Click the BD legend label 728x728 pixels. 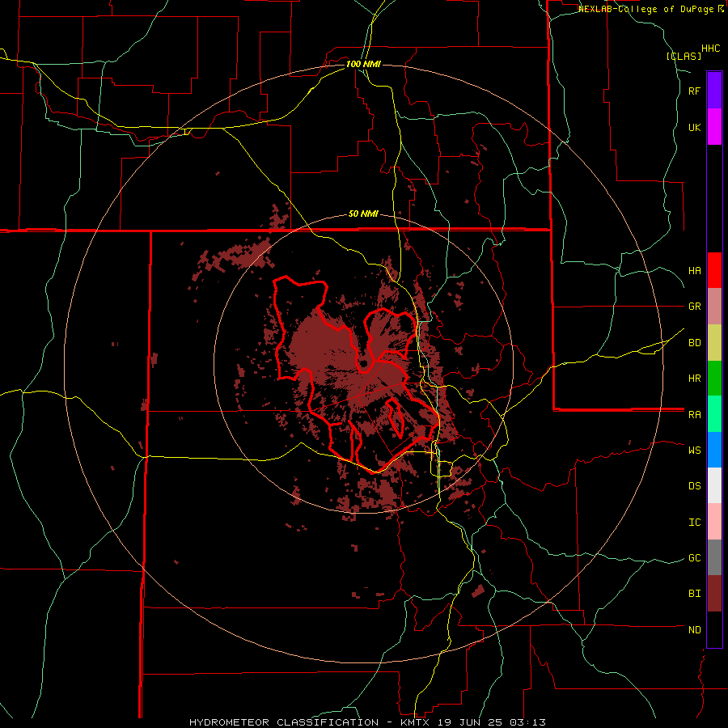coord(694,343)
